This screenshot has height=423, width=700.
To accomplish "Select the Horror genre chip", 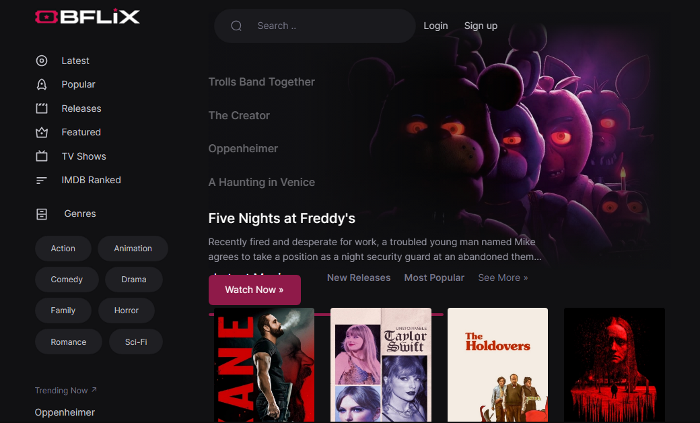I will coord(126,311).
